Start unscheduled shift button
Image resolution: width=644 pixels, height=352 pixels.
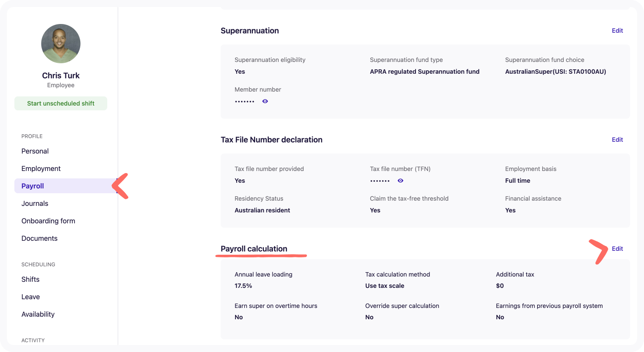click(61, 103)
